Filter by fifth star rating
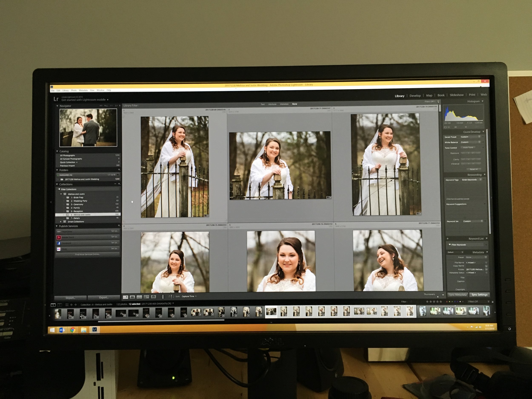Image resolution: width=532 pixels, height=399 pixels. (x=441, y=302)
